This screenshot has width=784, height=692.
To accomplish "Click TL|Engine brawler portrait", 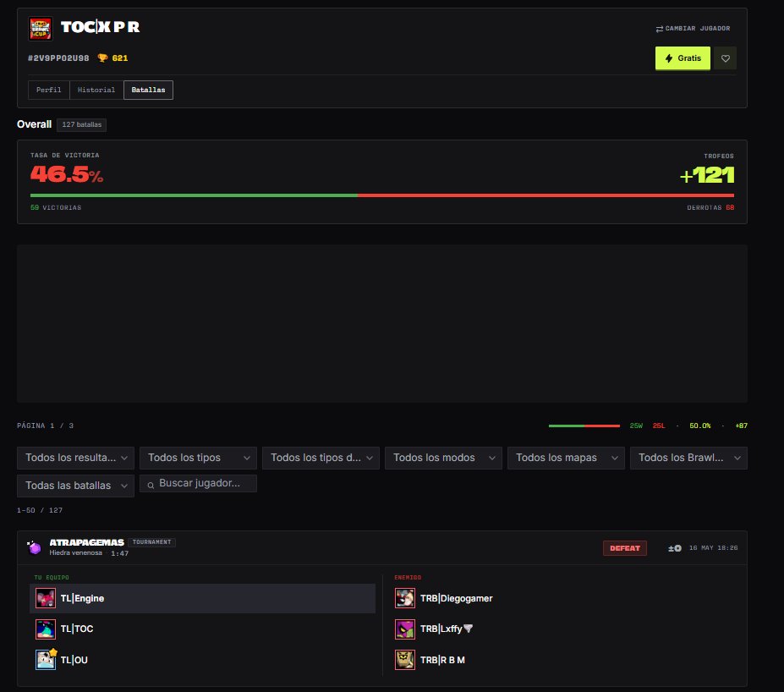I will (46, 598).
